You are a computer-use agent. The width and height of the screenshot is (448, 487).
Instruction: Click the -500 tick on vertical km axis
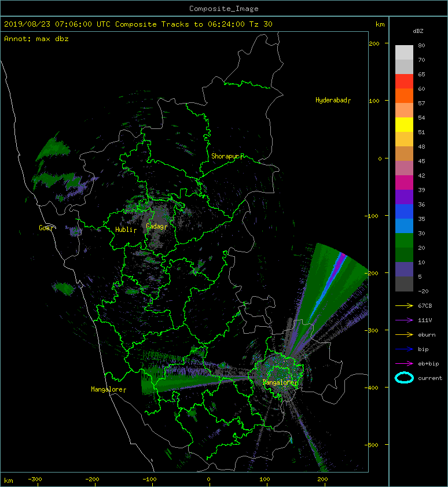tap(372, 445)
